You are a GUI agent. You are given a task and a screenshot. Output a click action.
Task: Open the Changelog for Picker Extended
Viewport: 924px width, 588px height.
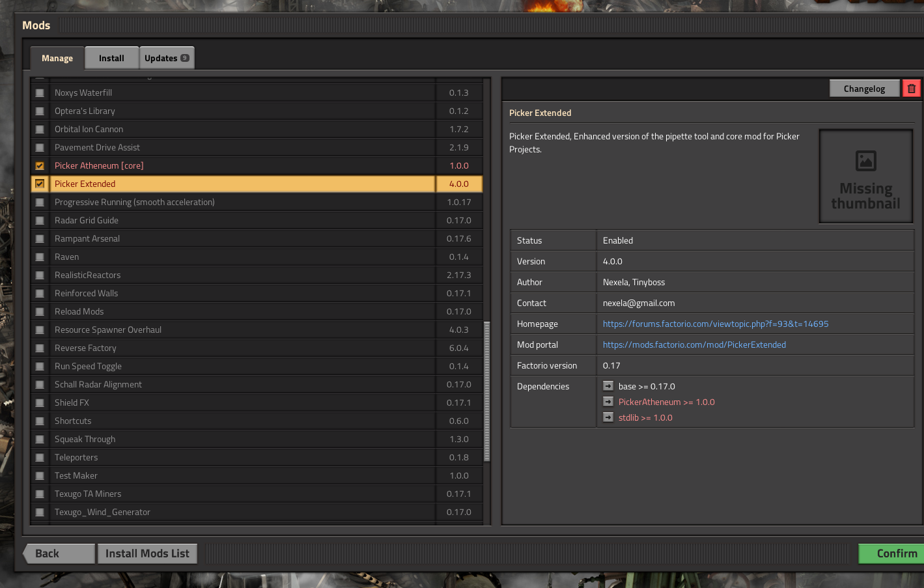point(864,89)
